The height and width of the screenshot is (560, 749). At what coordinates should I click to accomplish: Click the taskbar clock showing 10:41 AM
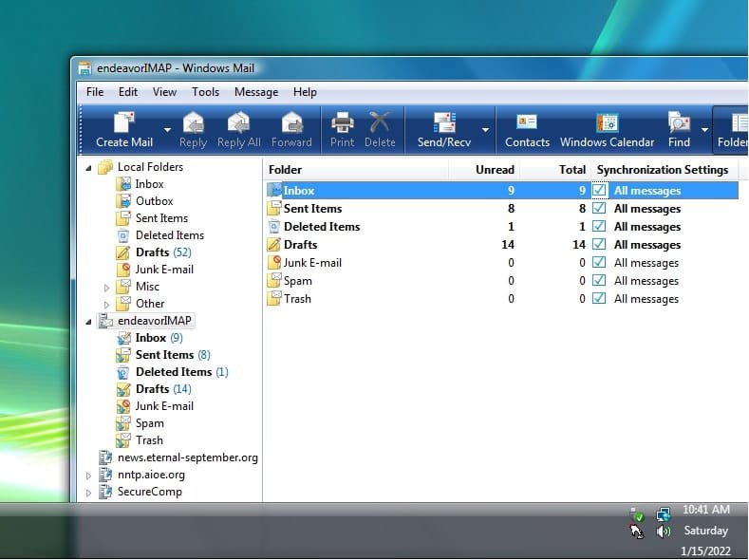(705, 510)
